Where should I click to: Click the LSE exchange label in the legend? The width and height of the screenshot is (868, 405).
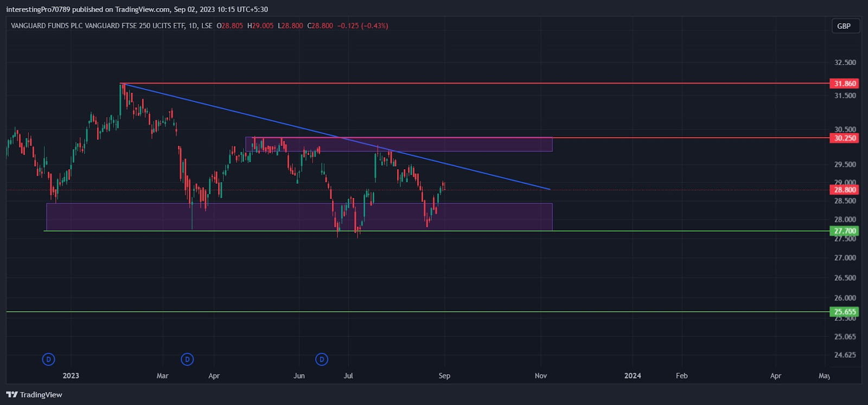[x=207, y=25]
